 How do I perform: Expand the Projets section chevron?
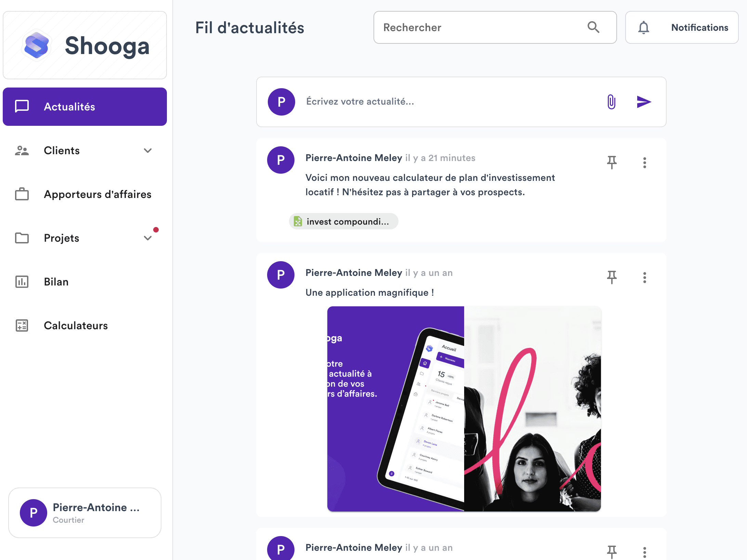148,238
